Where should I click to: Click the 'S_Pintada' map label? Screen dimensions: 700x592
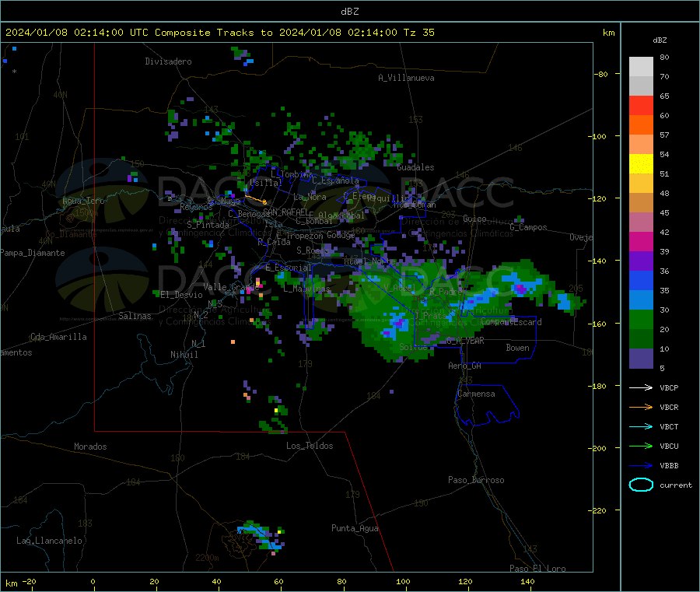click(208, 225)
